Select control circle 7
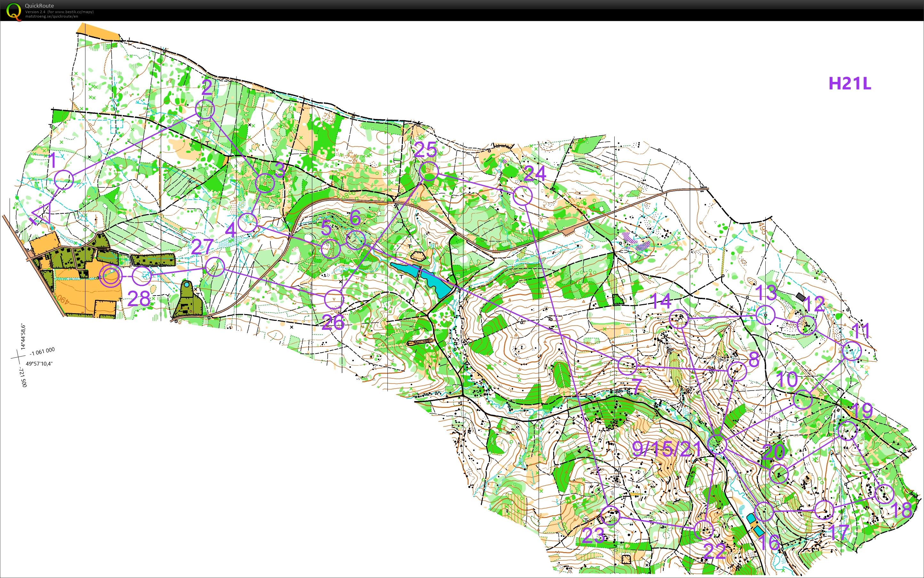 point(627,365)
